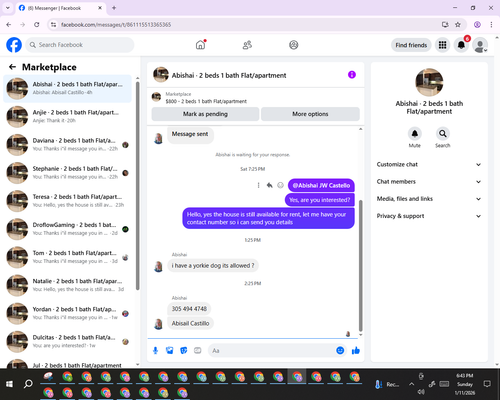Expand Customize chat section
The height and width of the screenshot is (400, 500).
coord(429,164)
